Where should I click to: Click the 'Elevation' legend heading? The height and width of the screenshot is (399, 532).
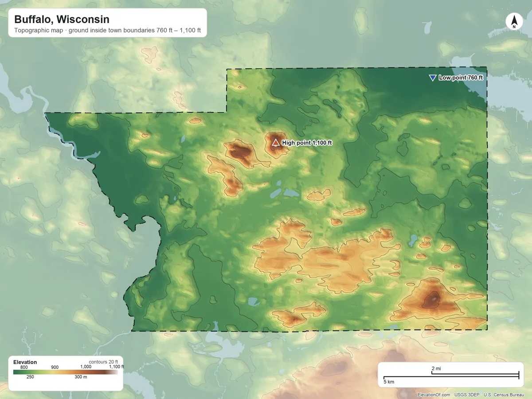(x=25, y=362)
